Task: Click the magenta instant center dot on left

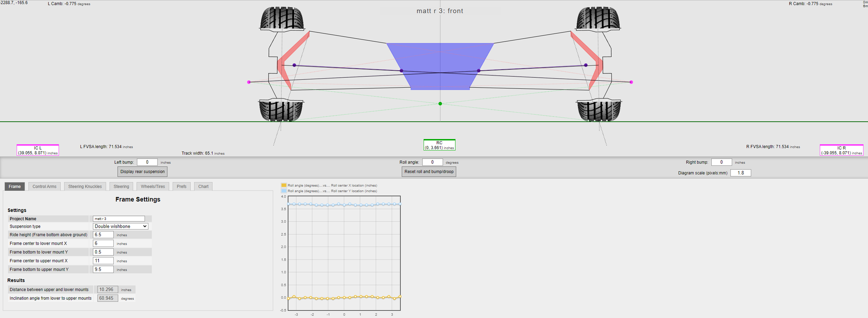Action: pyautogui.click(x=249, y=82)
